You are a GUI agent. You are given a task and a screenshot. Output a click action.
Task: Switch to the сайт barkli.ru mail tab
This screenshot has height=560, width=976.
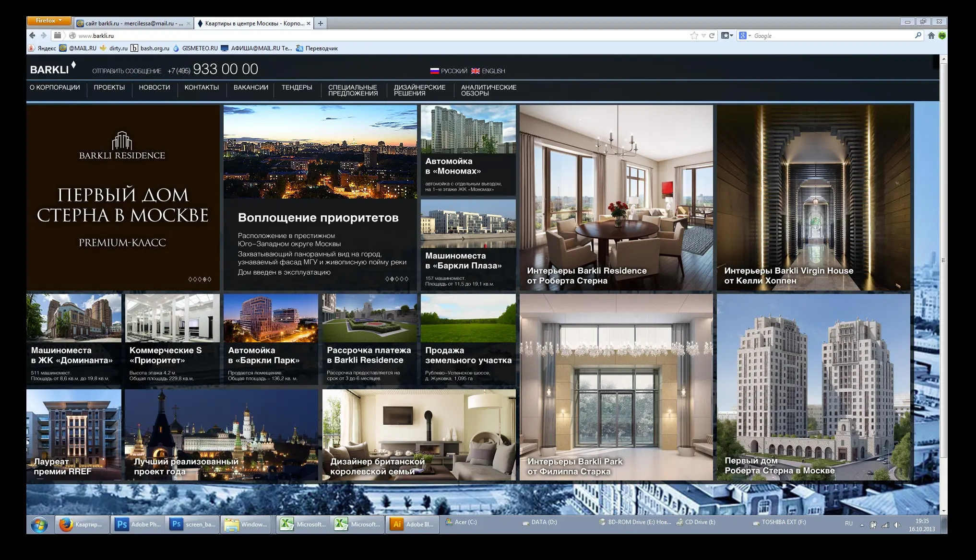pos(134,23)
